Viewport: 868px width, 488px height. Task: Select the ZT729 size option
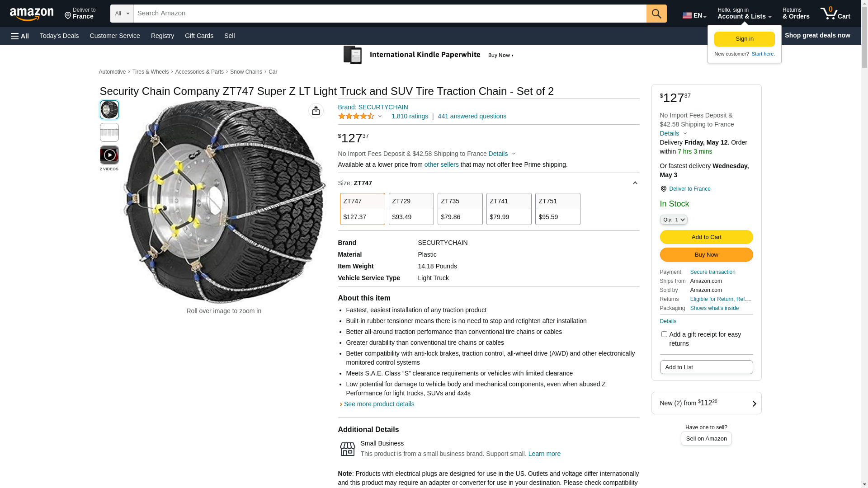point(411,209)
